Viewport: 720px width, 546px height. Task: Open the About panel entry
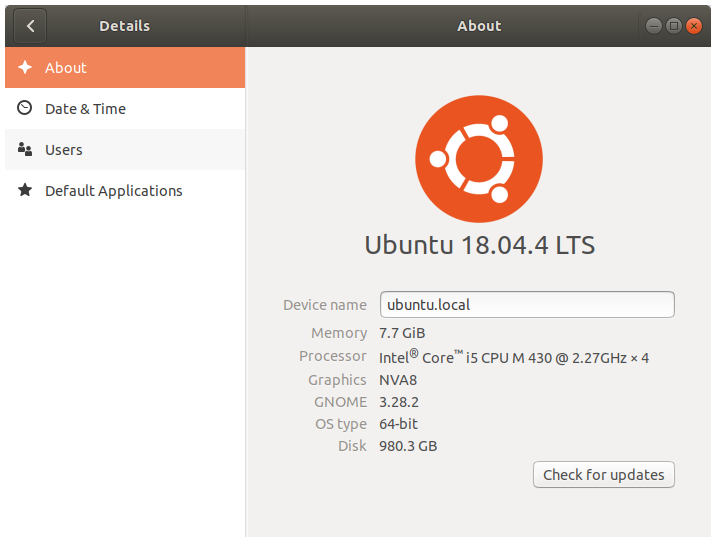(125, 68)
